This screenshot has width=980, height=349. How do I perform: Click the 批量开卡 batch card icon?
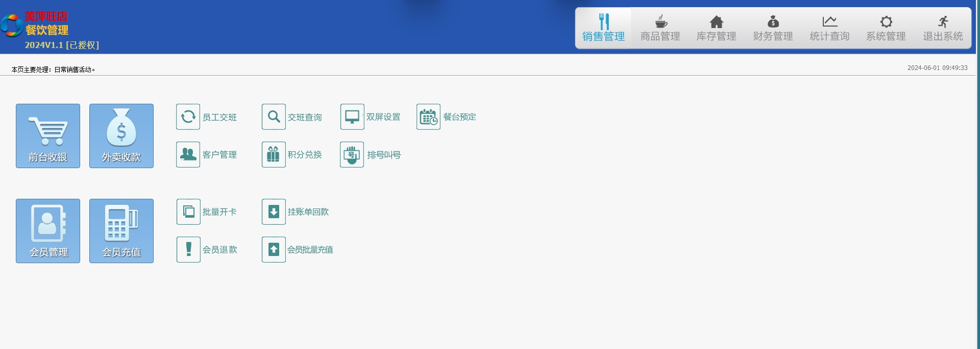tap(188, 212)
